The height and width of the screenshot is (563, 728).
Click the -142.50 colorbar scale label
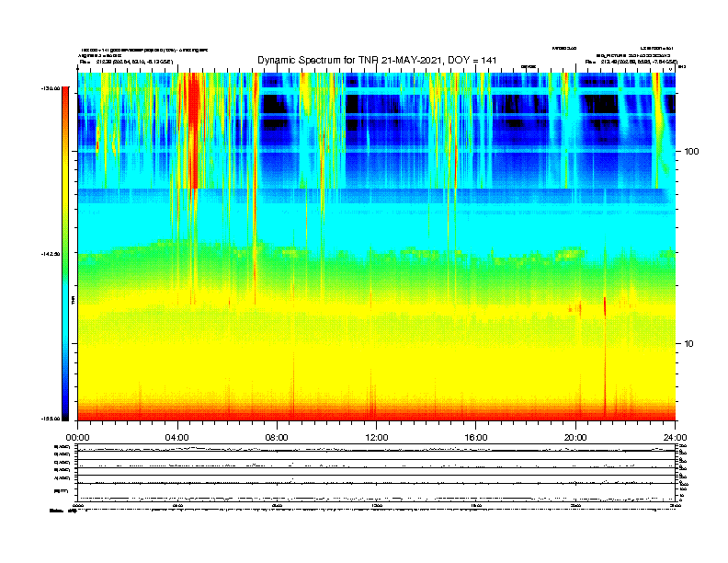[51, 254]
